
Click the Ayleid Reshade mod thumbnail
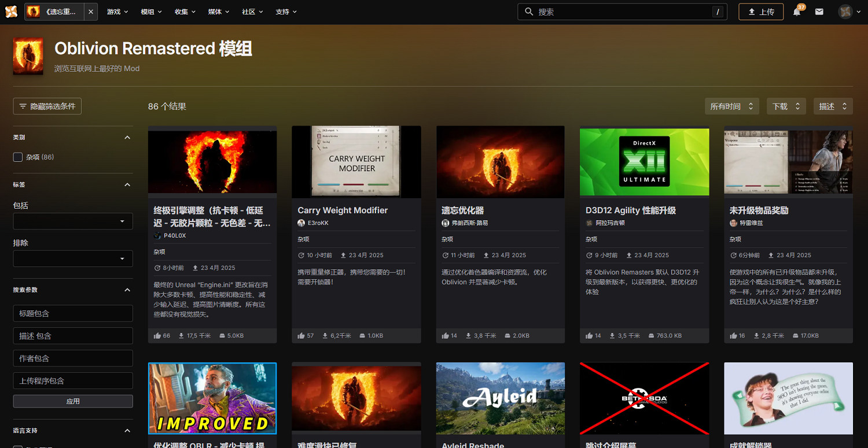tap(500, 398)
